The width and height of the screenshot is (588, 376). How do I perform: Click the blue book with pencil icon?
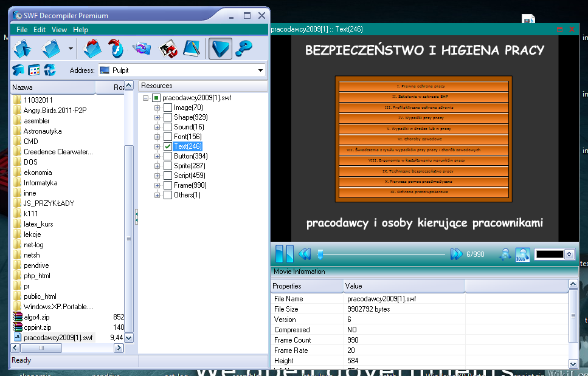[x=192, y=49]
